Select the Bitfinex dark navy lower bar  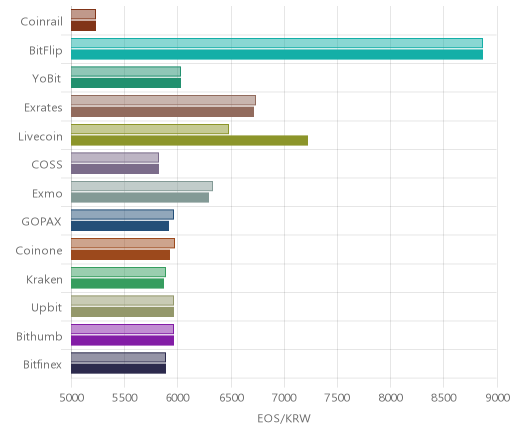(118, 369)
